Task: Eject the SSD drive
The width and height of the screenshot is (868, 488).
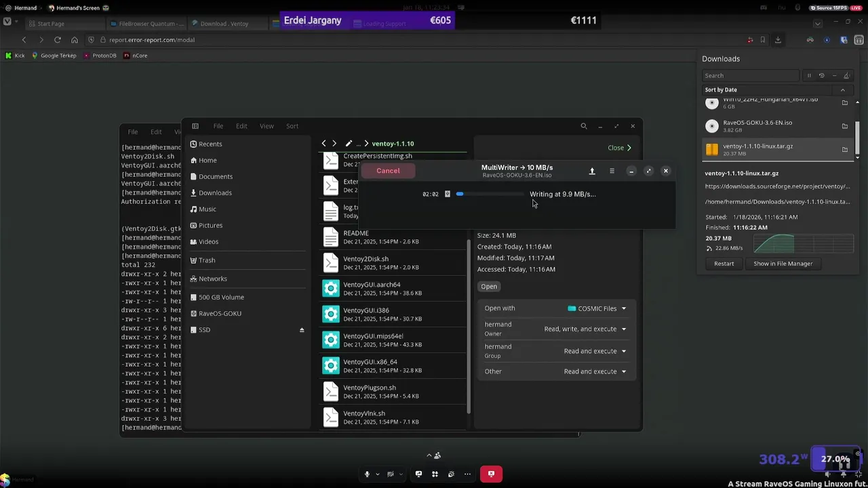Action: 302,330
